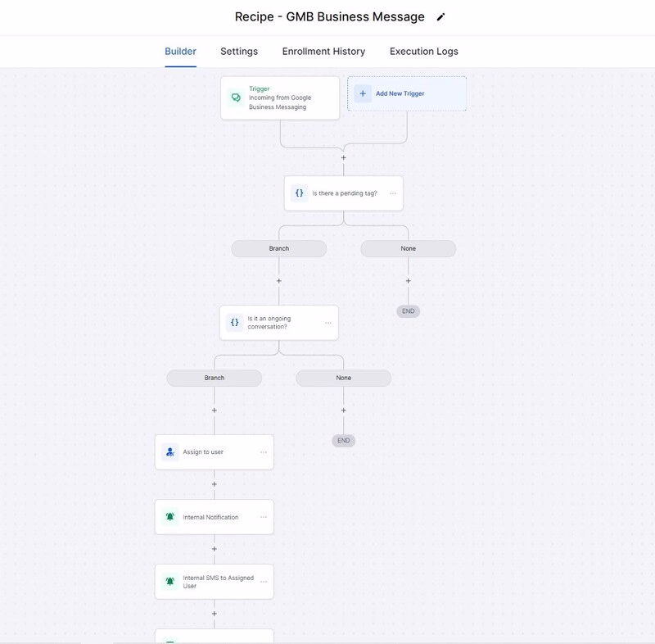Click the Internal Notification bell icon
The width and height of the screenshot is (655, 644).
tap(170, 517)
